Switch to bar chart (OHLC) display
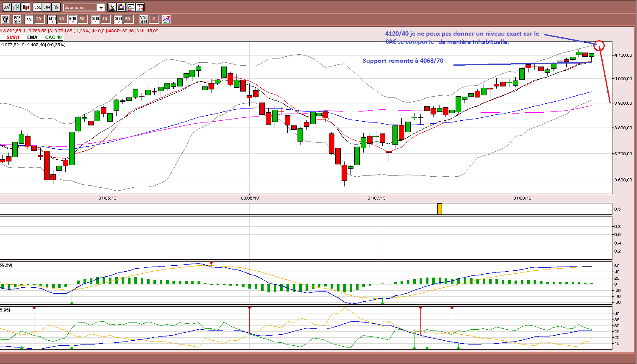Viewport: 637px width, 364px height. 16,7
